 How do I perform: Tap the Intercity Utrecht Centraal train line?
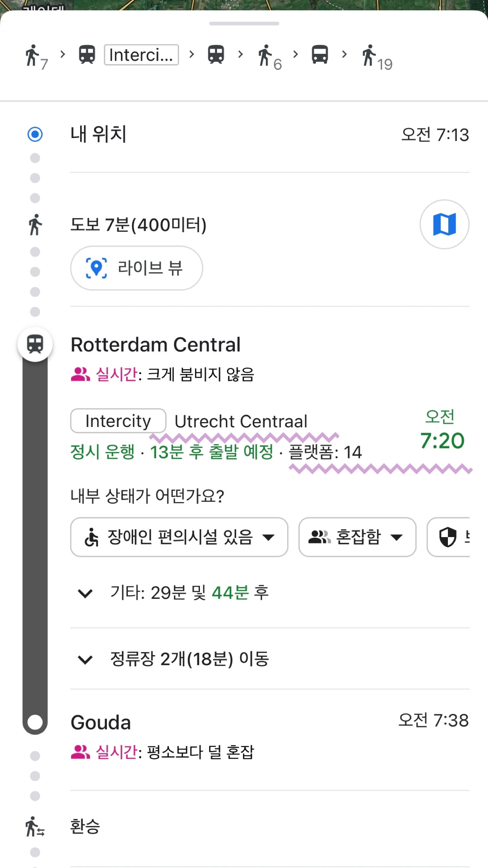coord(189,421)
